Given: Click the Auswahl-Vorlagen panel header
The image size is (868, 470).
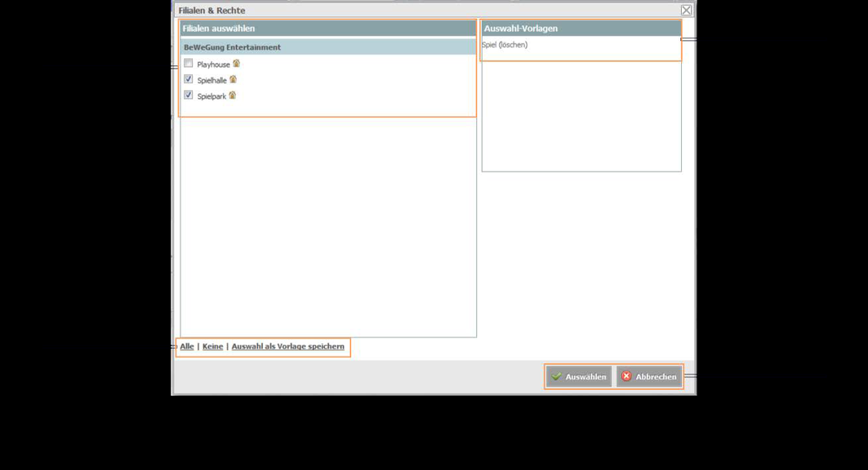Looking at the screenshot, I should [x=581, y=29].
